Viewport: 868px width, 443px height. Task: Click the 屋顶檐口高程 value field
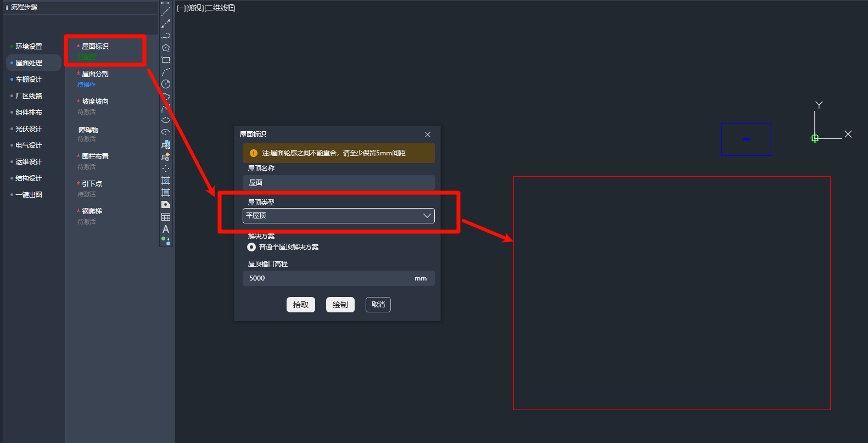point(329,278)
